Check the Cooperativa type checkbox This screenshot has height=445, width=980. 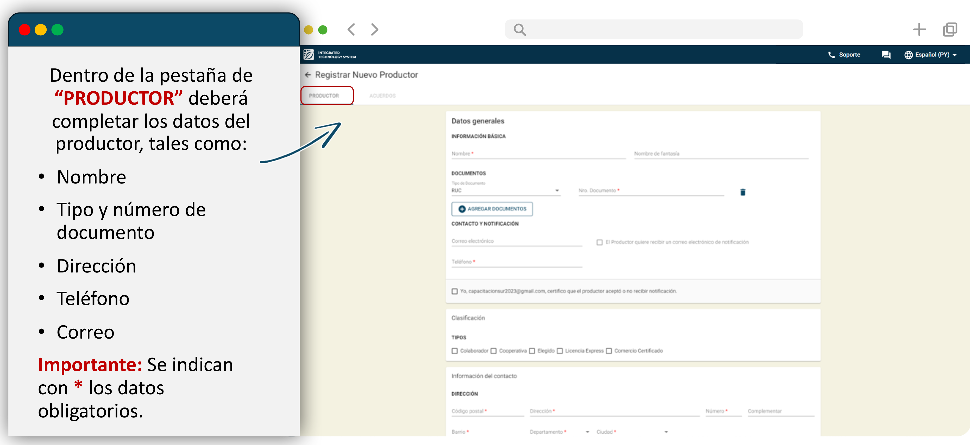493,351
